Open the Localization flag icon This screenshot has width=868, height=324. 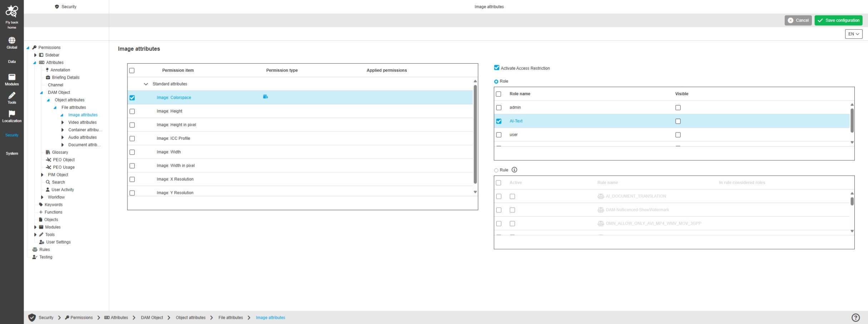click(12, 114)
